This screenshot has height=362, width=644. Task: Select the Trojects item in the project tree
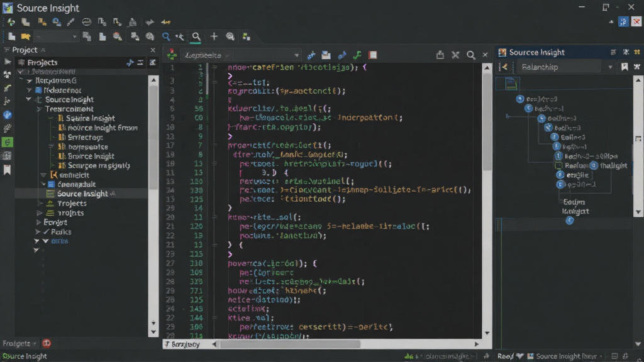tap(72, 204)
